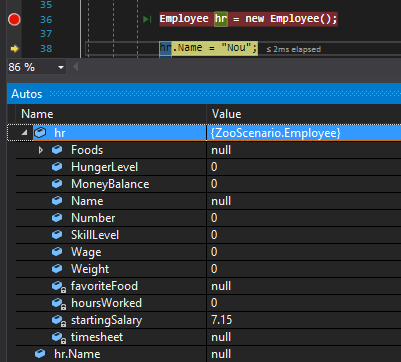
Task: Click the Number property icon
Action: [57, 218]
